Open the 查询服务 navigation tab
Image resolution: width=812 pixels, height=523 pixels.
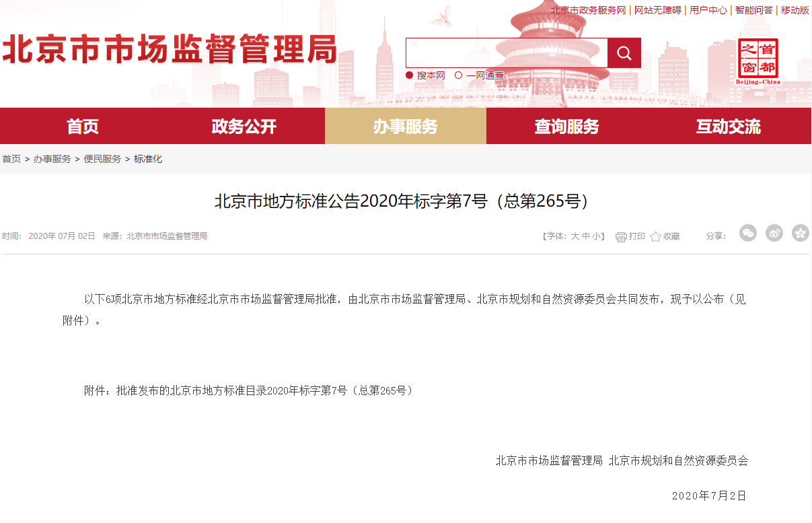click(x=567, y=126)
